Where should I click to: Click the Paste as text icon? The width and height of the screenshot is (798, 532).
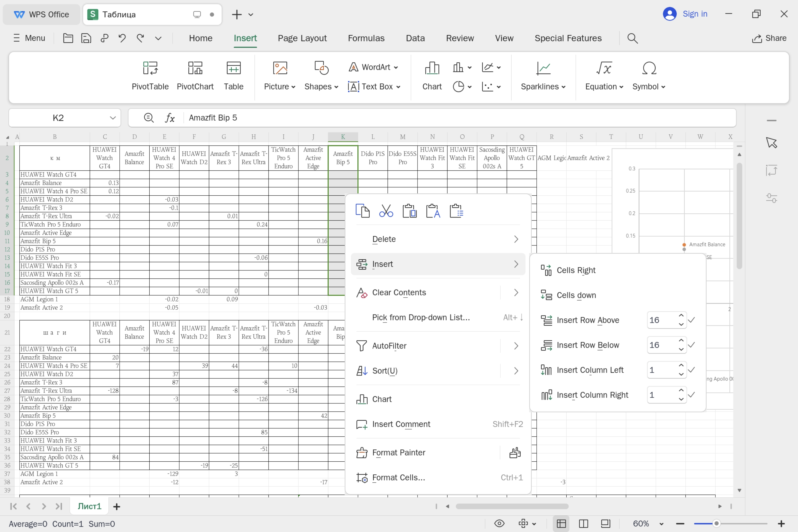tap(433, 211)
